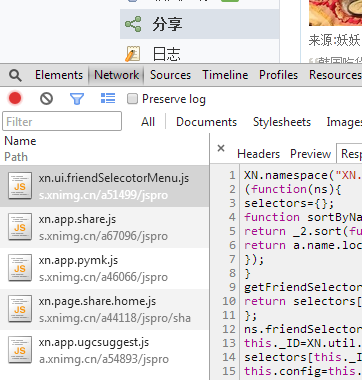Click the share icon beside 分享
Image resolution: width=362 pixels, height=380 pixels.
click(133, 24)
